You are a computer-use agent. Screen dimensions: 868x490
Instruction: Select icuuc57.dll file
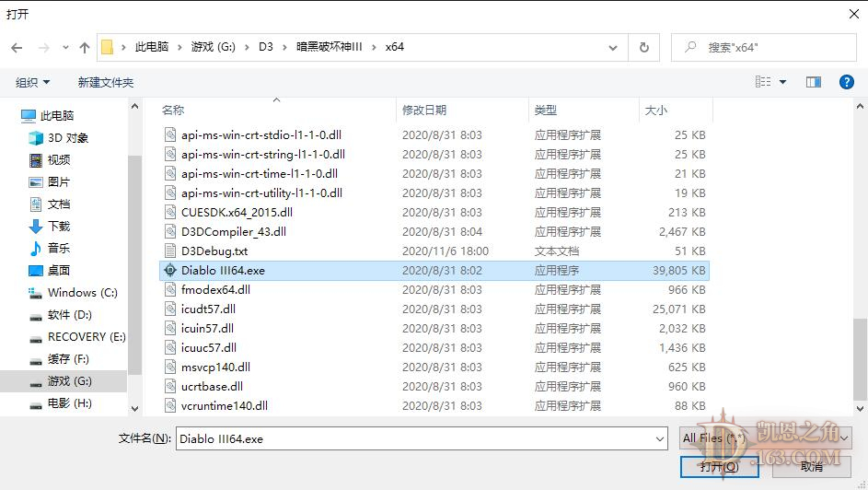coord(434,348)
